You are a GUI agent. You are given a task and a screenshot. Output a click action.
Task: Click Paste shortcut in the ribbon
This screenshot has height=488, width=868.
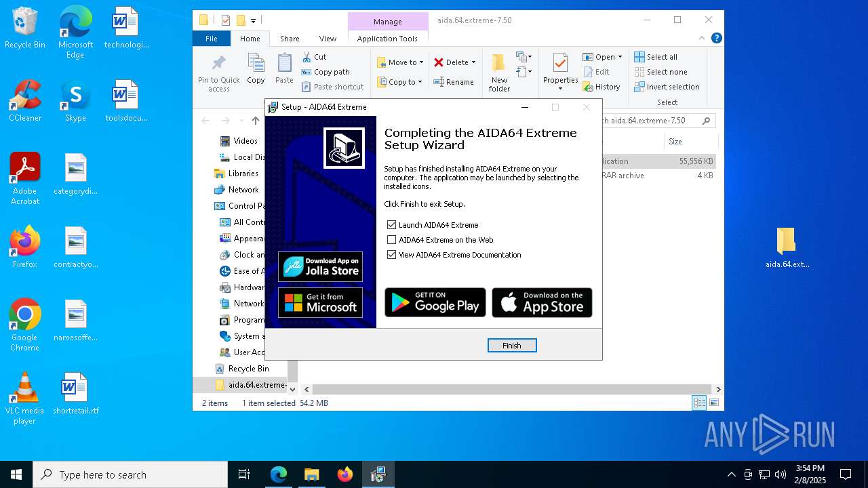(333, 87)
